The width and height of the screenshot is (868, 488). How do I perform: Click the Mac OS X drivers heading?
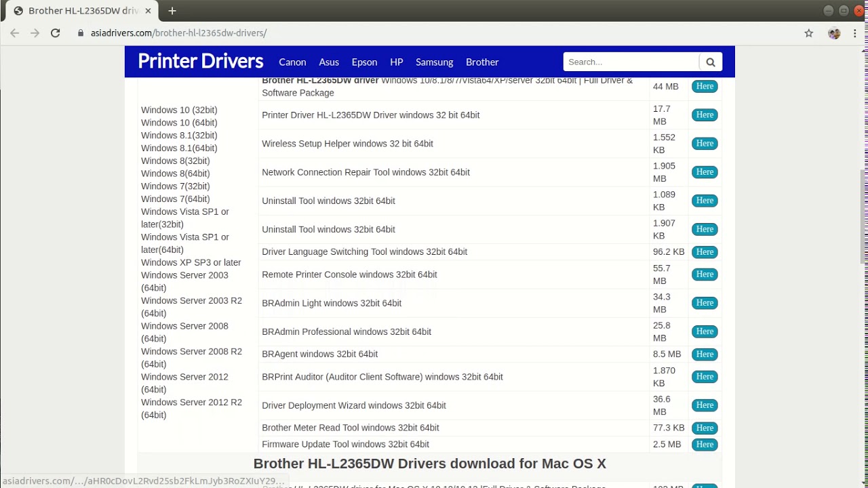[430, 464]
